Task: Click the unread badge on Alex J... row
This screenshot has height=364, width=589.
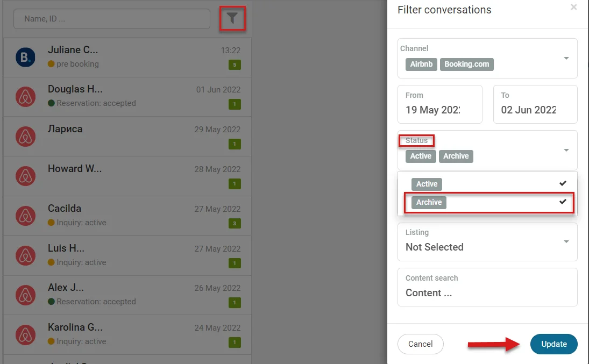Action: pyautogui.click(x=235, y=302)
